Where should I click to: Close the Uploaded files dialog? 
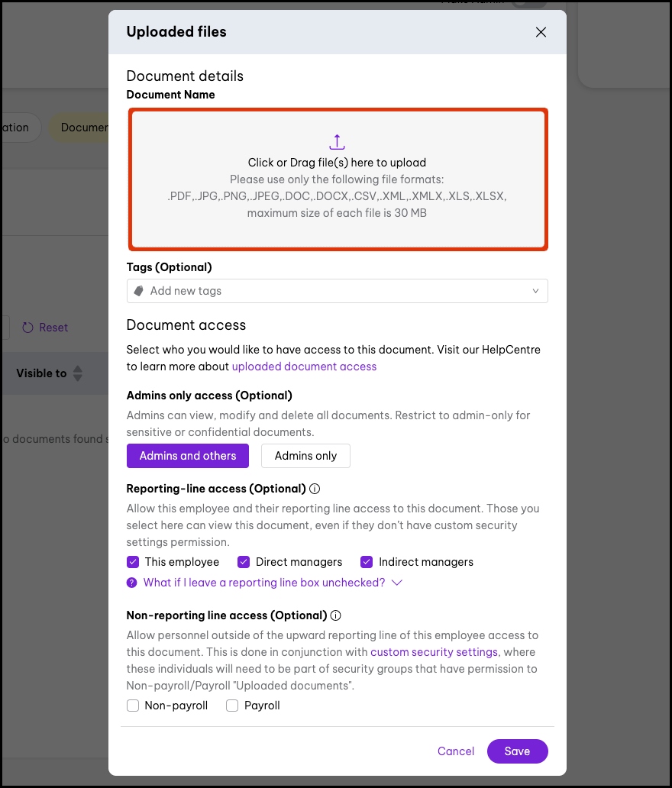pyautogui.click(x=541, y=32)
